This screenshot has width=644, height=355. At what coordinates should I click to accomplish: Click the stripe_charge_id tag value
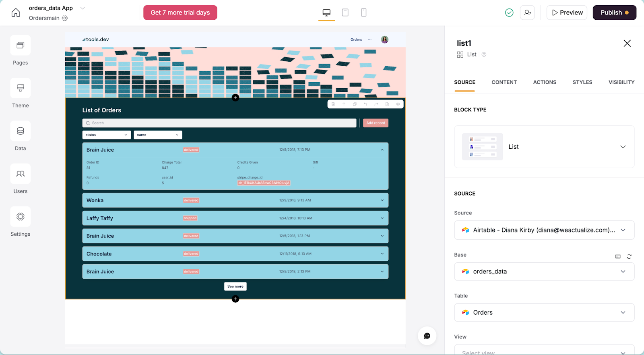pos(264,183)
